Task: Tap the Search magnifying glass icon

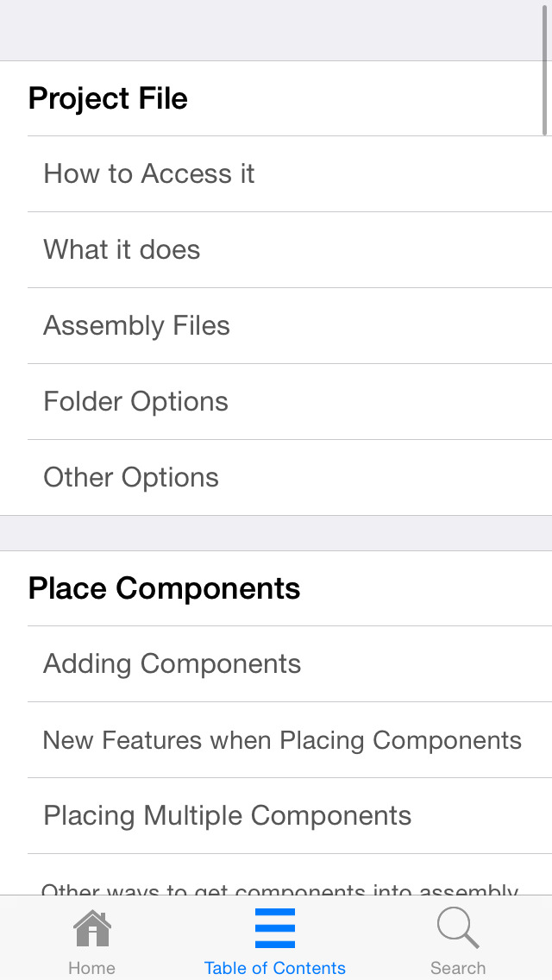Action: (458, 928)
